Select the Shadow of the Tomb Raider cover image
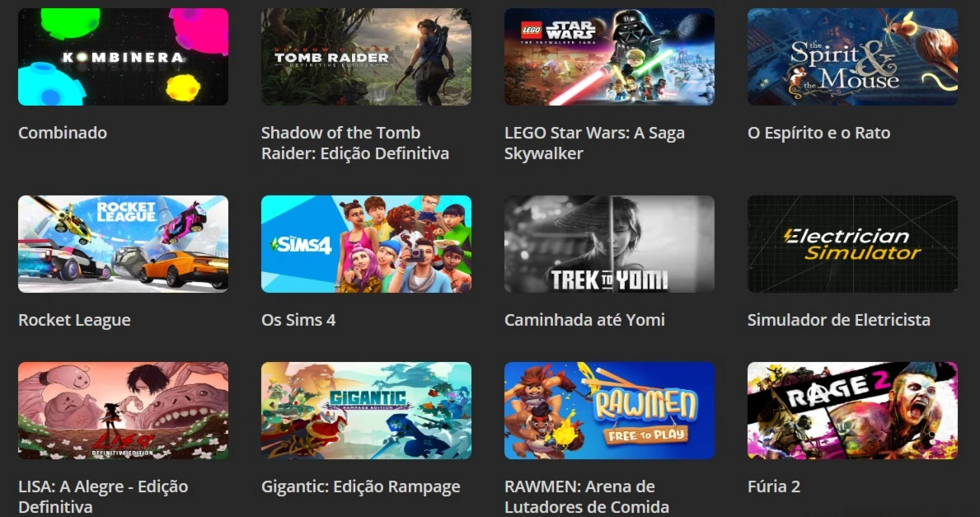Viewport: 980px width, 517px height. [x=366, y=57]
